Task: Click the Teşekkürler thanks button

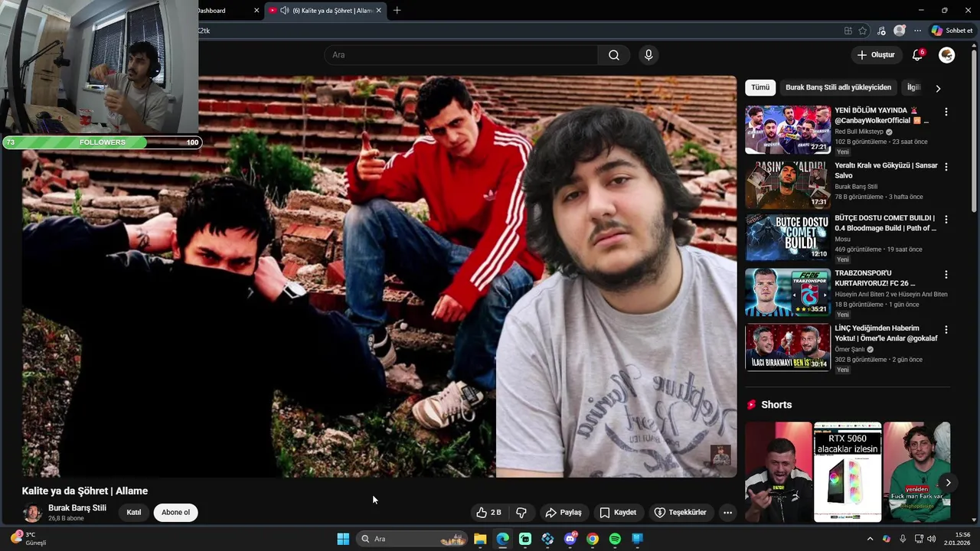Action: (681, 513)
